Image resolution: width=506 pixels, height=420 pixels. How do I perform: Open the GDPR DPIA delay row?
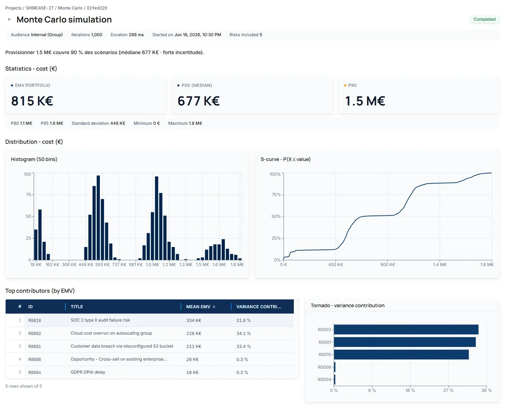tap(150, 372)
